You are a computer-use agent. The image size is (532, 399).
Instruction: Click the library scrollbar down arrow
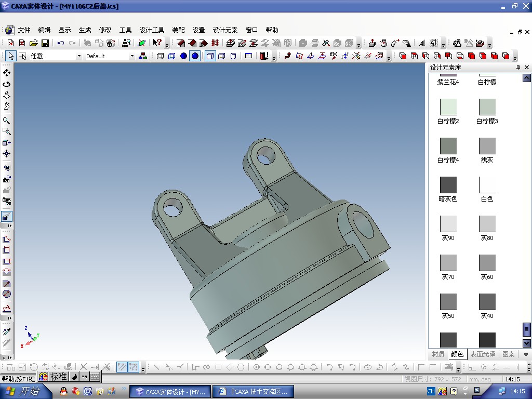click(x=527, y=343)
